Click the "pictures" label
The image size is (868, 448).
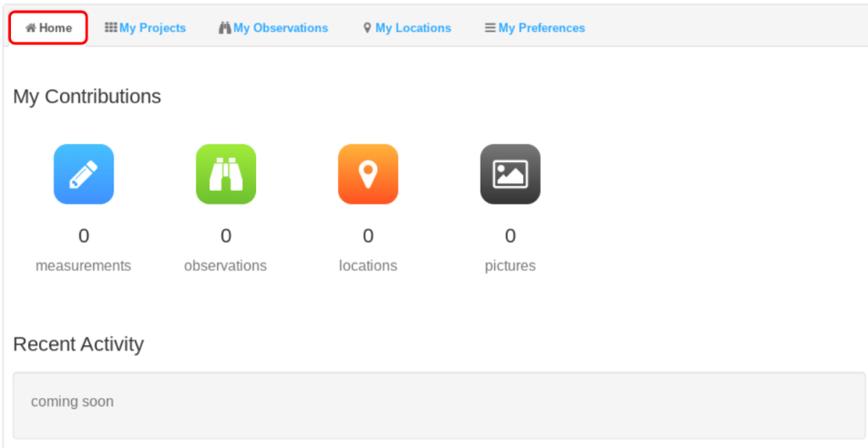(510, 266)
